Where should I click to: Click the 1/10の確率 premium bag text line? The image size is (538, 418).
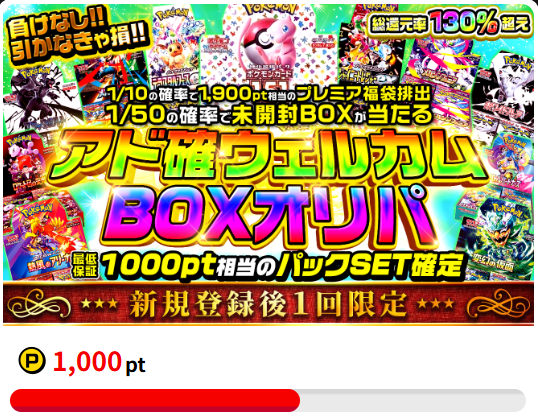coord(269,95)
